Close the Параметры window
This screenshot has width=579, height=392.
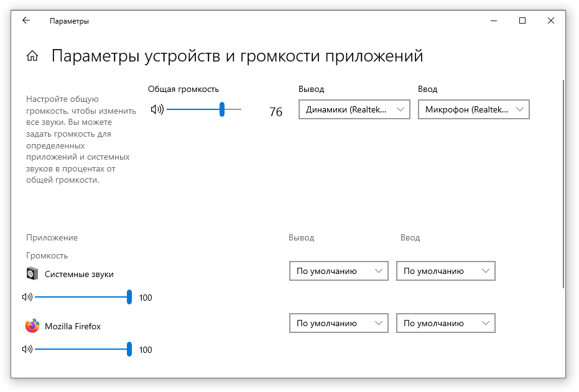click(551, 21)
